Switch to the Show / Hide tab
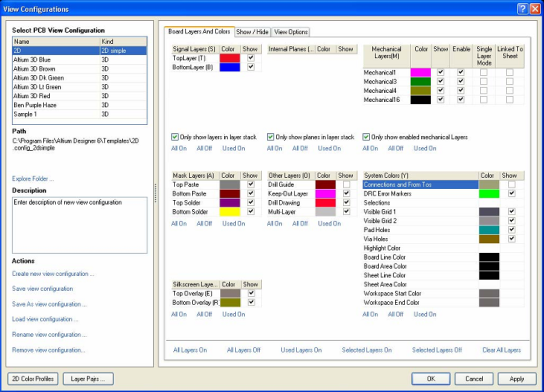 (252, 32)
